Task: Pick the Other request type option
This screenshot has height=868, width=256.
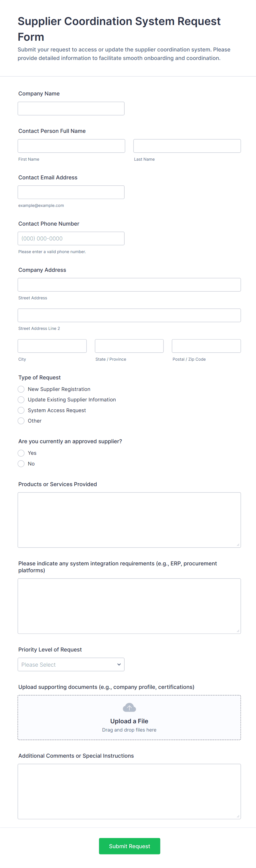Action: coord(21,421)
